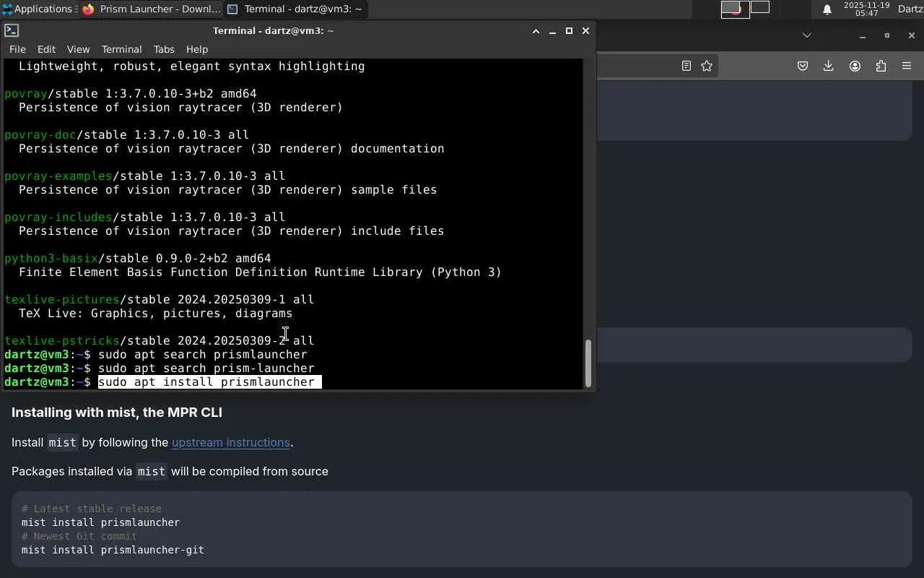Toggle Firefox reader view icon
924x578 pixels.
coord(687,66)
